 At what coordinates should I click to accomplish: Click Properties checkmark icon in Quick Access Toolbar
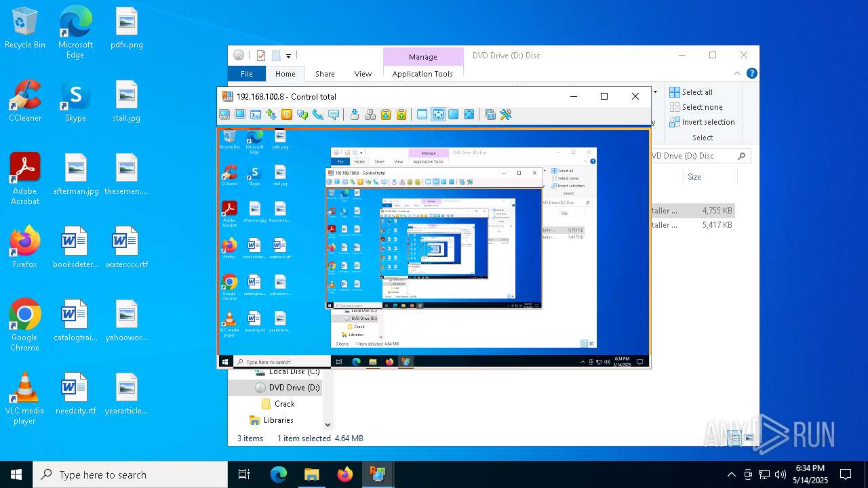(x=261, y=56)
